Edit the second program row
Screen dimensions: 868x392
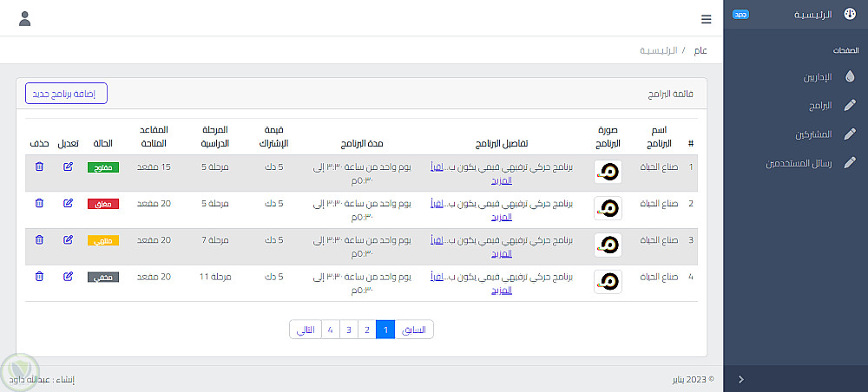[x=69, y=203]
